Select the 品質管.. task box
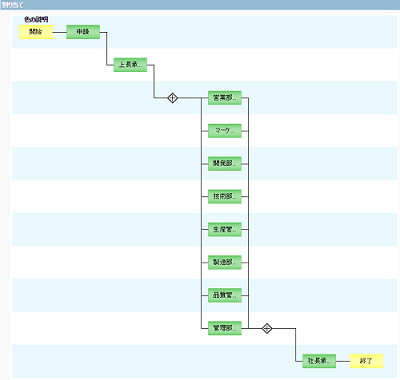Viewport: 400px width, 380px height. click(225, 295)
